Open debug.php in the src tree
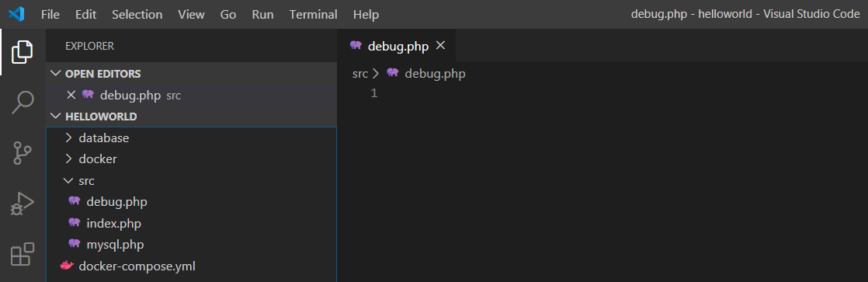This screenshot has width=868, height=282. pyautogui.click(x=191, y=202)
